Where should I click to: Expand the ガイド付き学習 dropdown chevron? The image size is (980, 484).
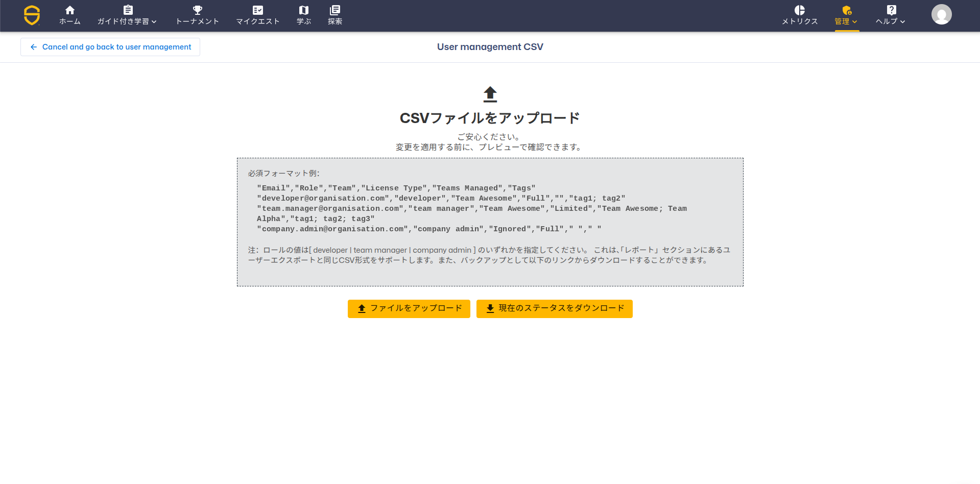pos(154,21)
